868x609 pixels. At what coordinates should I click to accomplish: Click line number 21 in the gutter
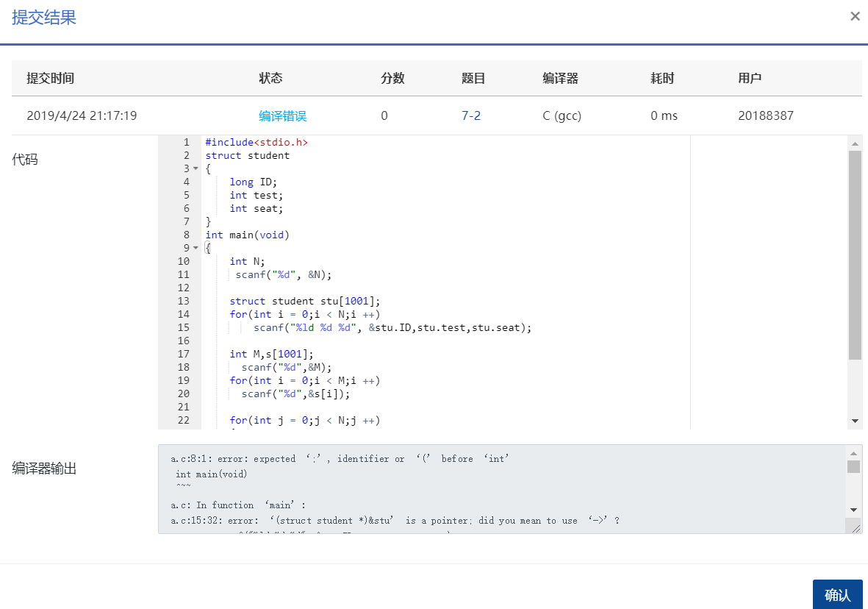coord(183,407)
